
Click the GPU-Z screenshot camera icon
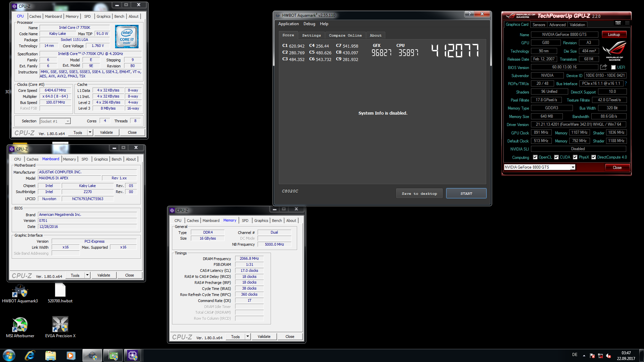pyautogui.click(x=618, y=23)
